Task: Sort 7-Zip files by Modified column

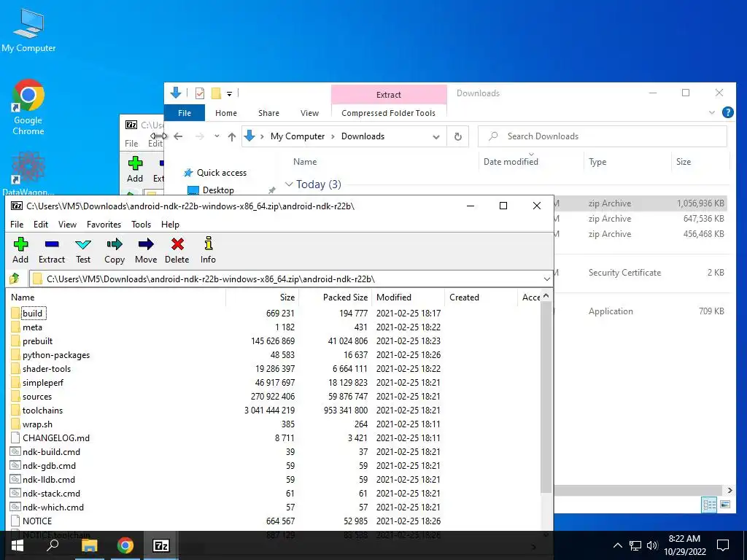Action: [x=408, y=297]
